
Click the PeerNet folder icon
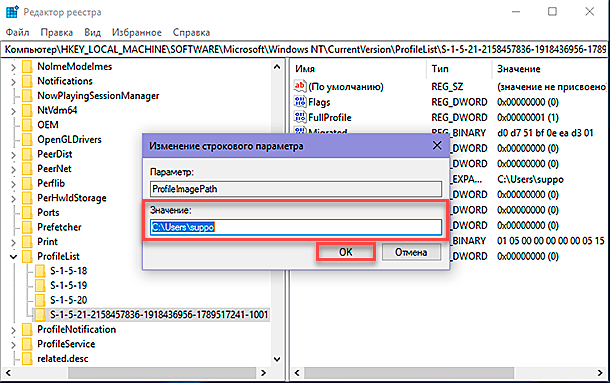pyautogui.click(x=27, y=169)
